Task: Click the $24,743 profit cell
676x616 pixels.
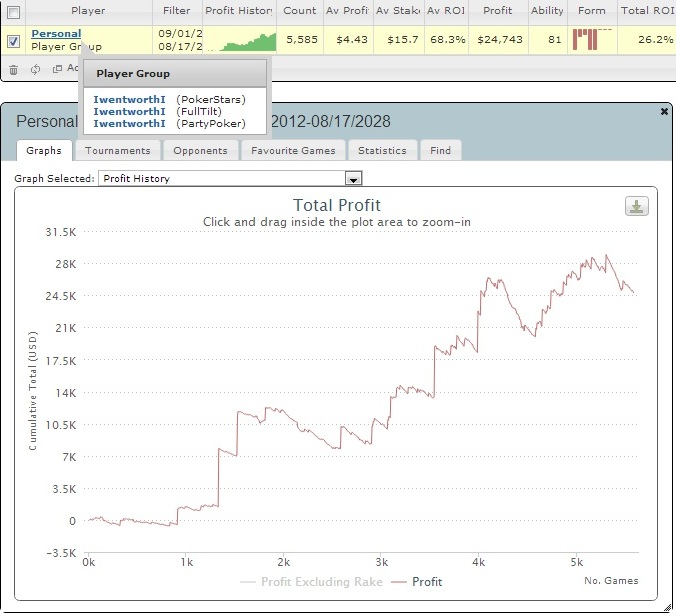Action: click(500, 40)
